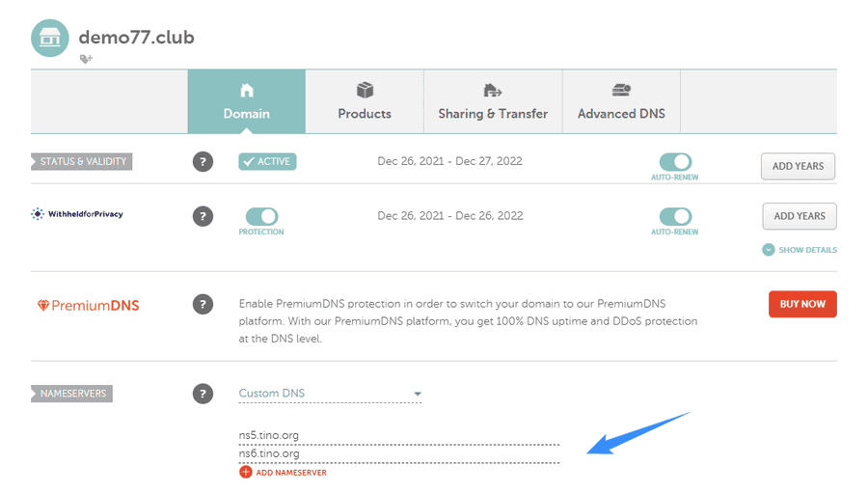Click the demo77.club storefront icon
Screen dimensions: 868x492
[x=50, y=39]
